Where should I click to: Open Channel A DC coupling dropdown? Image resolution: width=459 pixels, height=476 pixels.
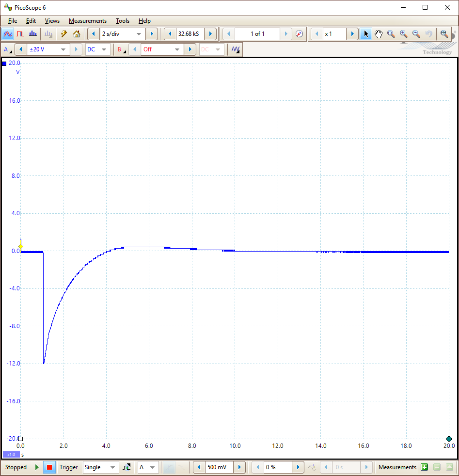click(97, 49)
